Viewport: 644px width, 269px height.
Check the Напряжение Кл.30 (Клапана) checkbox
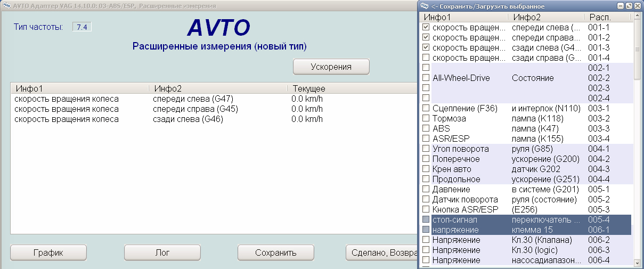pyautogui.click(x=426, y=240)
